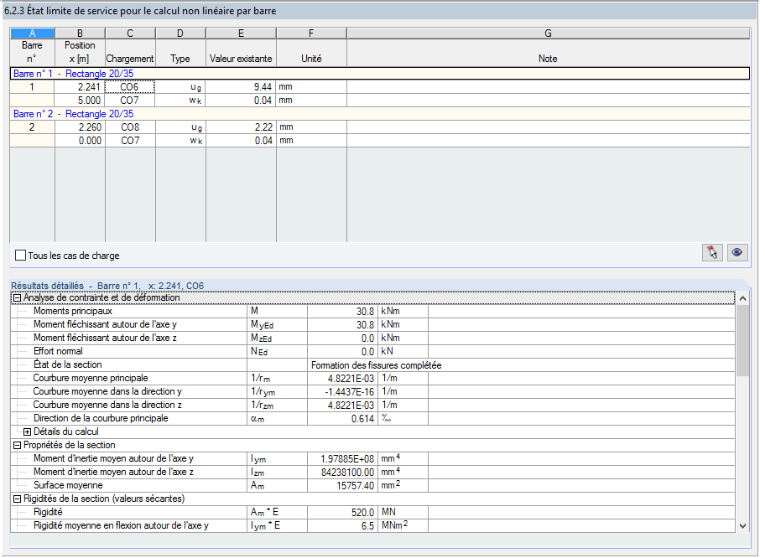Image resolution: width=760 pixels, height=558 pixels.
Task: Click the position cell 2.241
Action: point(80,87)
